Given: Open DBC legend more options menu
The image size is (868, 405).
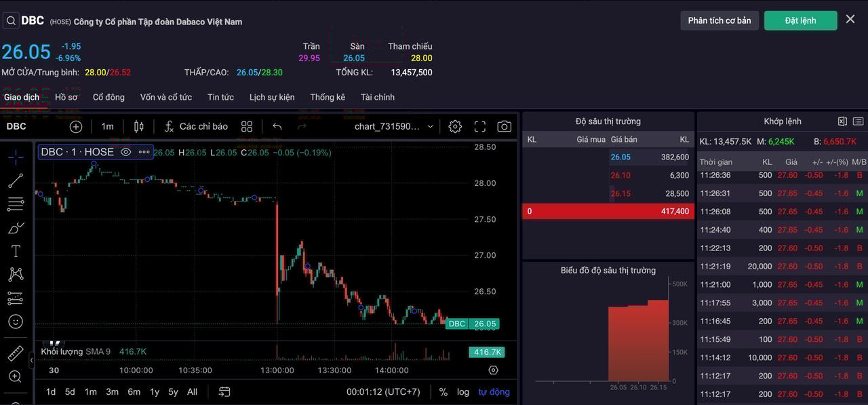Looking at the screenshot, I should click(x=144, y=152).
